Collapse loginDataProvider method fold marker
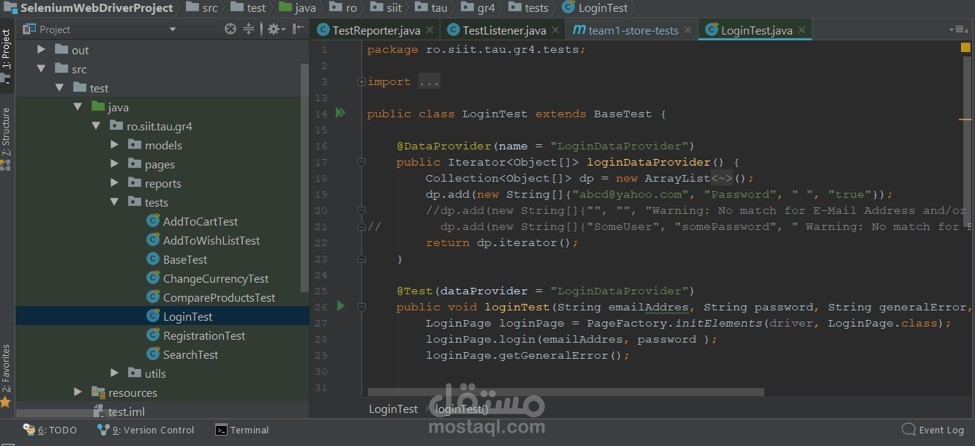The image size is (975, 446). point(362,162)
